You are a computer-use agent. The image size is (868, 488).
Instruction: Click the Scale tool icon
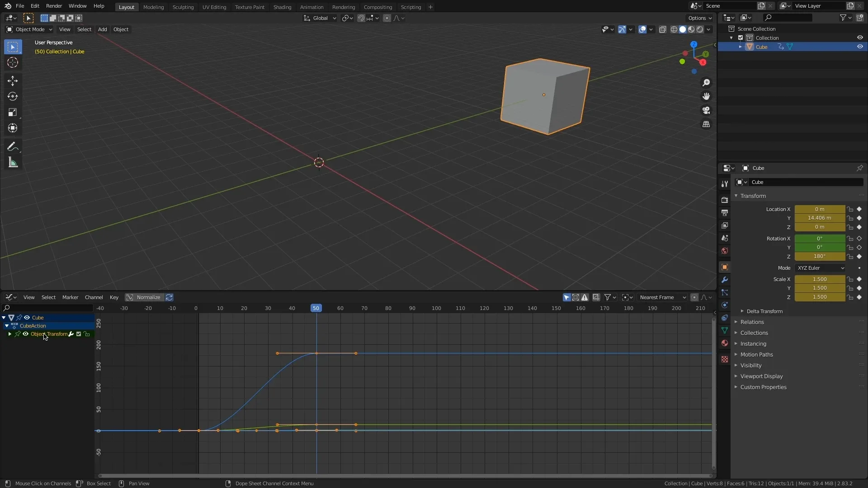click(x=13, y=112)
